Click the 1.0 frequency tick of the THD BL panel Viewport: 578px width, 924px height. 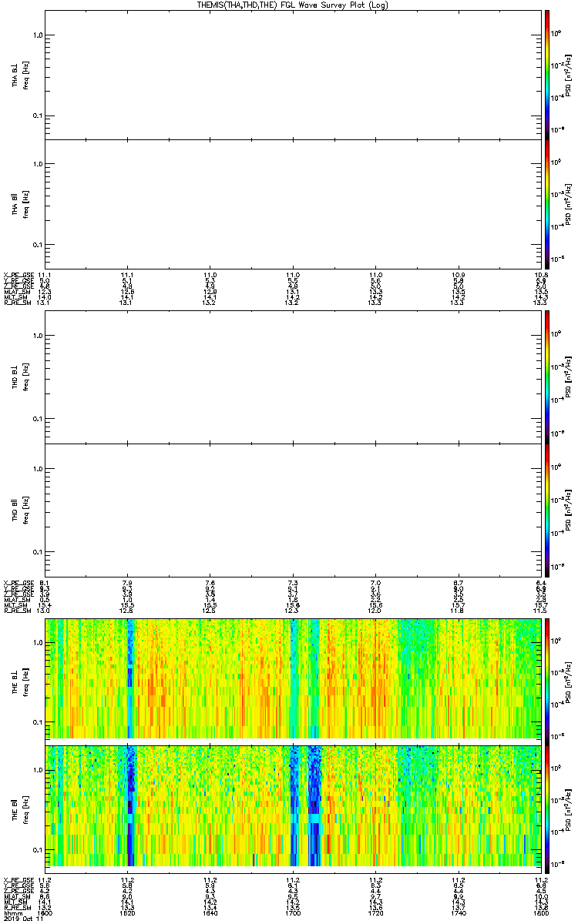coord(38,337)
